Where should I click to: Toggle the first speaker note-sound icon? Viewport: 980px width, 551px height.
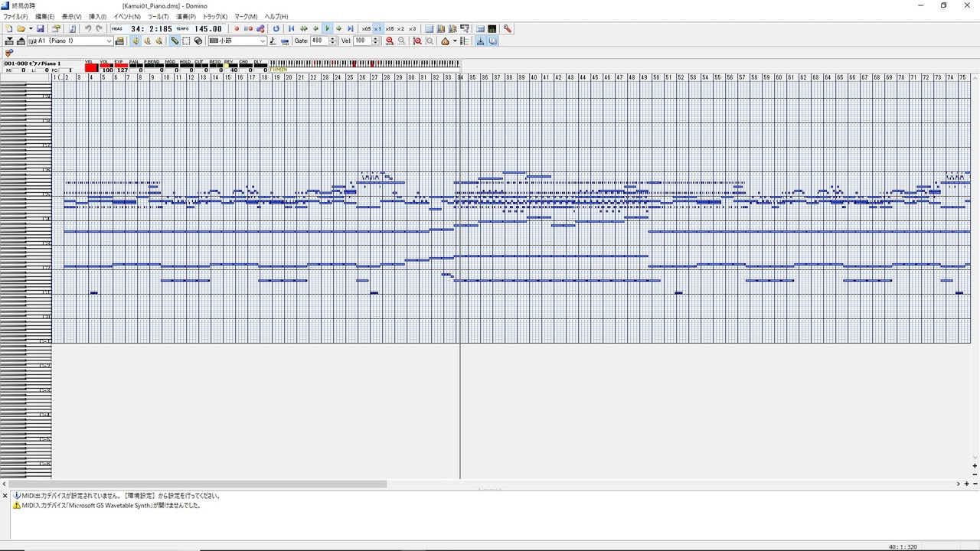click(136, 41)
